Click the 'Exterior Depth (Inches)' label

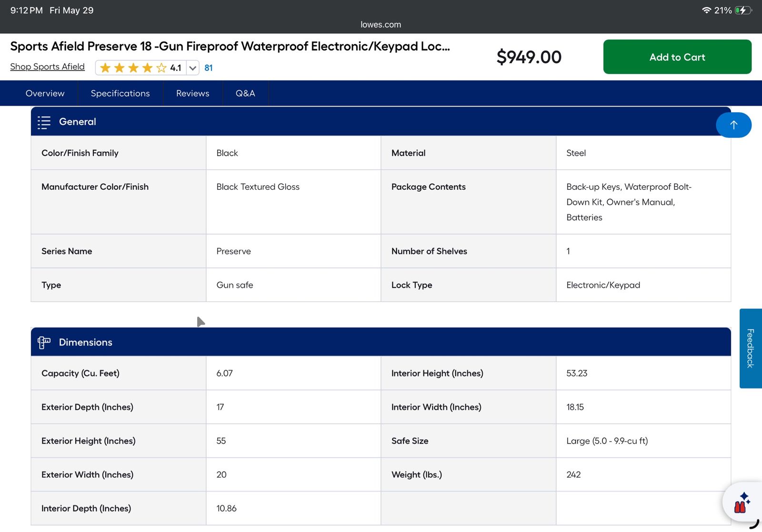pyautogui.click(x=87, y=407)
